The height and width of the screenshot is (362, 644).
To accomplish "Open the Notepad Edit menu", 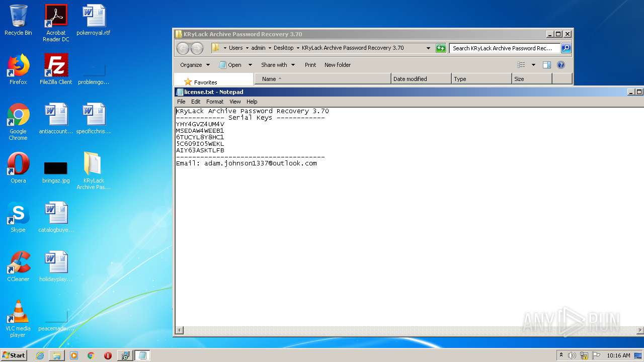I will click(196, 102).
